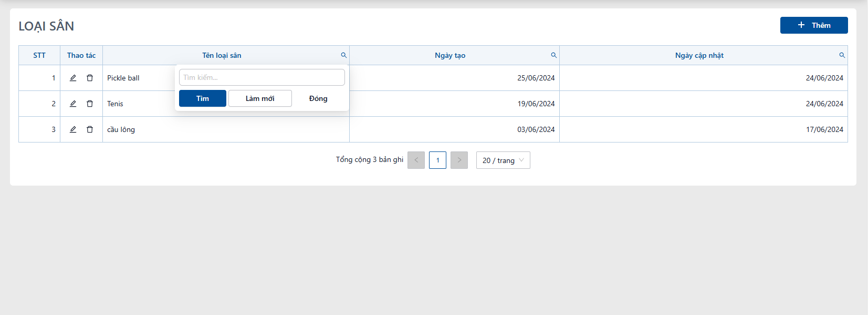Edit the Pickle ball row
Screen dimensions: 868x315
73,78
